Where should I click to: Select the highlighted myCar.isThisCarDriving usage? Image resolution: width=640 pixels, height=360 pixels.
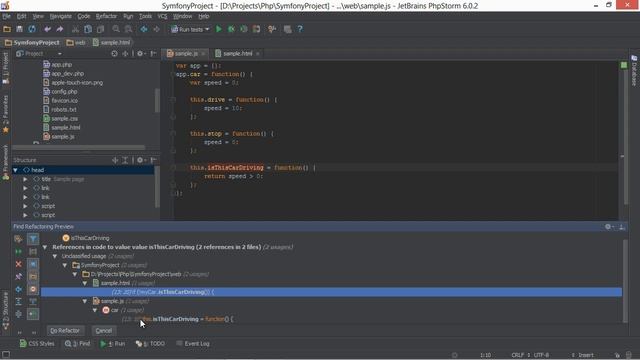coord(331,292)
